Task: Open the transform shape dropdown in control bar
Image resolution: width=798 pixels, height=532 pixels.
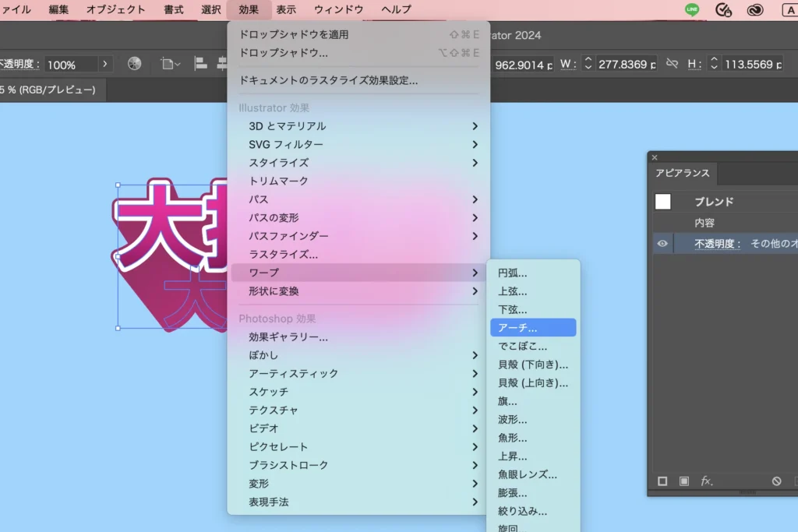Action: pyautogui.click(x=170, y=64)
